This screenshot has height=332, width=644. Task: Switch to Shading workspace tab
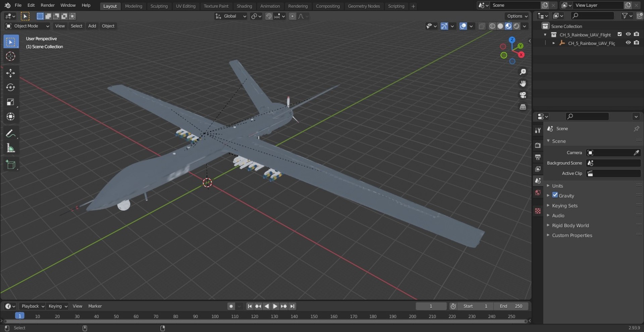[244, 6]
